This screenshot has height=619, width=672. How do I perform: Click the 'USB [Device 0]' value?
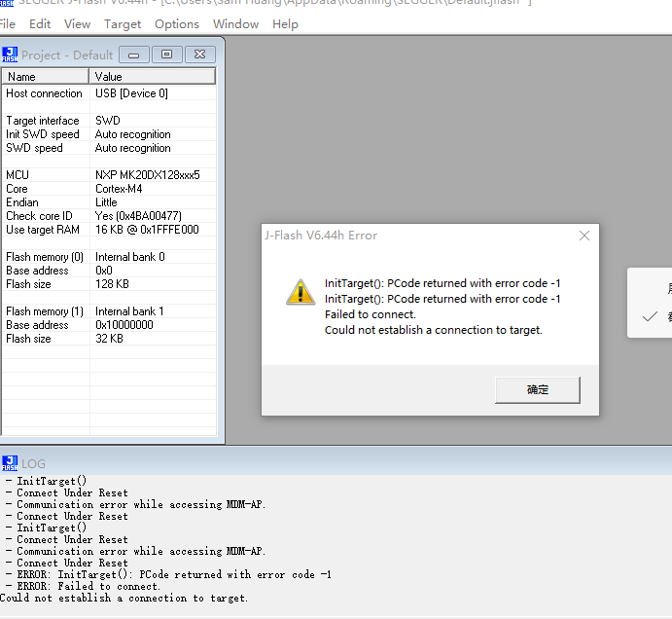pyautogui.click(x=131, y=93)
